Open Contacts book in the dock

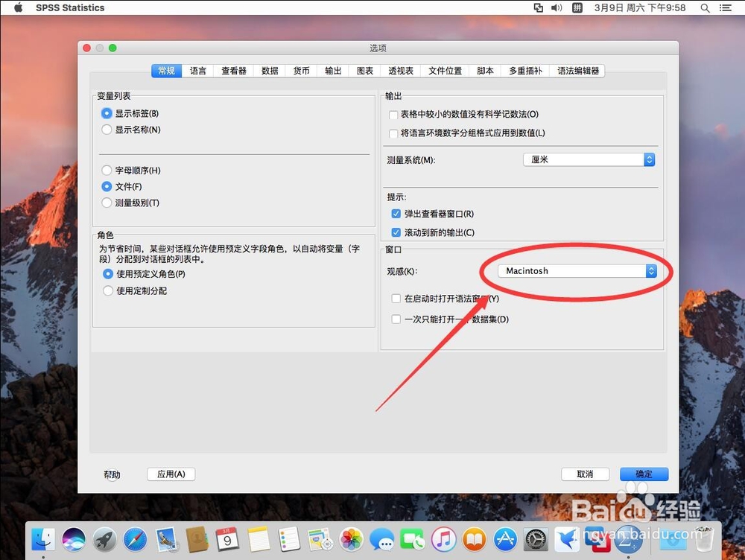[x=197, y=540]
